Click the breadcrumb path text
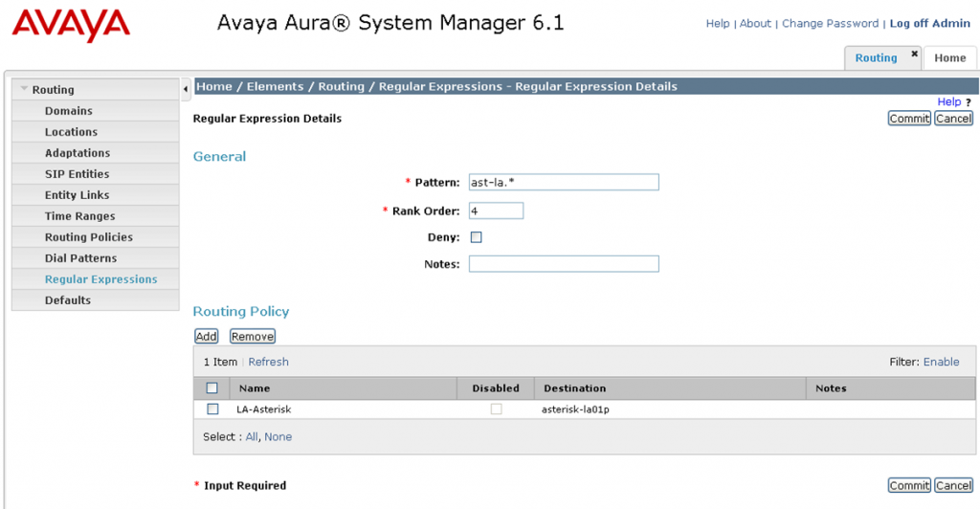The width and height of the screenshot is (980, 509). [x=436, y=86]
